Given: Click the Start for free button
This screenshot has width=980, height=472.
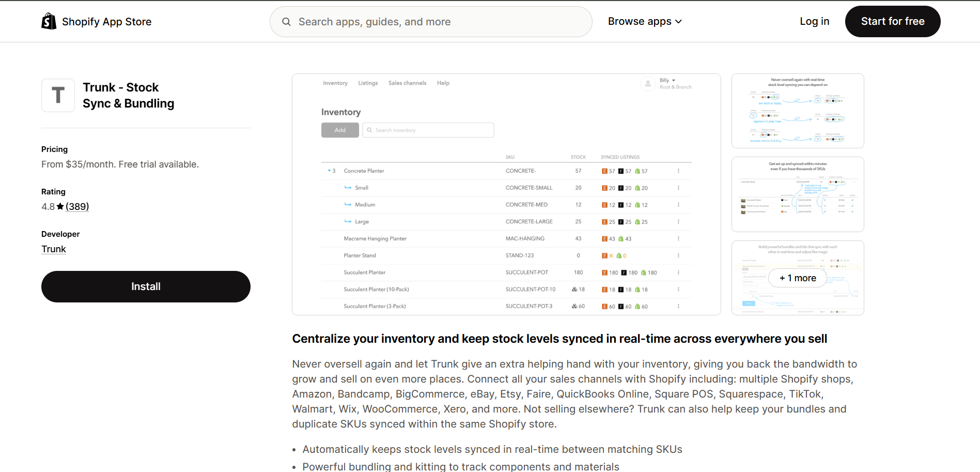Looking at the screenshot, I should [893, 21].
